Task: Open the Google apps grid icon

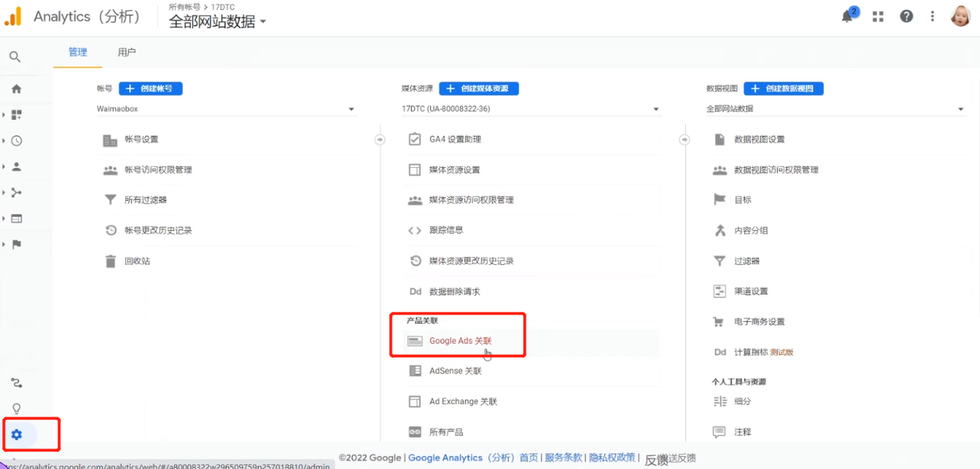Action: (x=877, y=16)
